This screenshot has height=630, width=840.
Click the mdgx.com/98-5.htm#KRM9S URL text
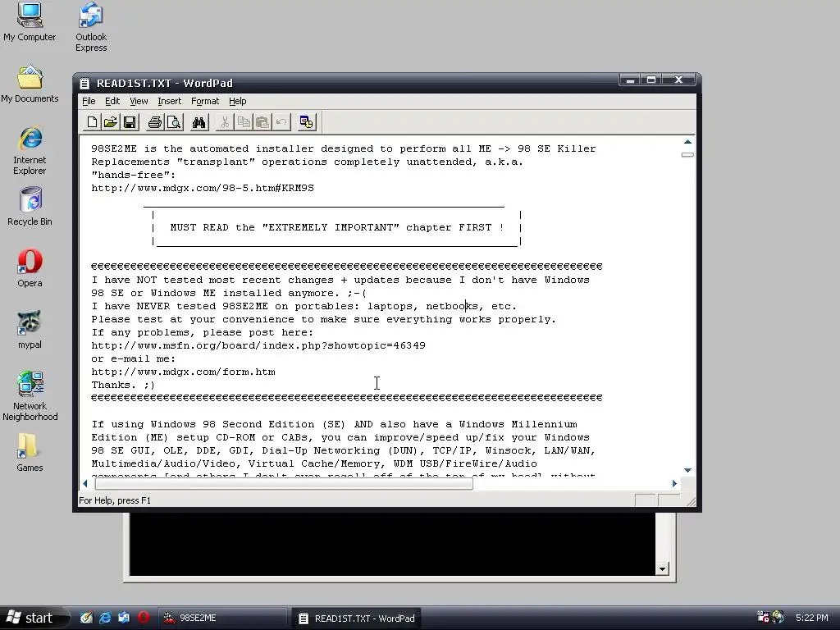(203, 188)
